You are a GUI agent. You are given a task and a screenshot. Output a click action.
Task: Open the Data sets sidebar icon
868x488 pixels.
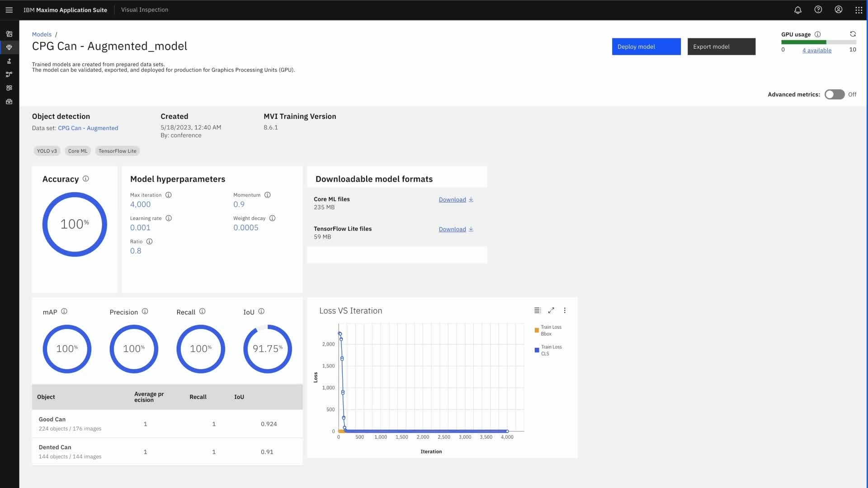pyautogui.click(x=9, y=34)
